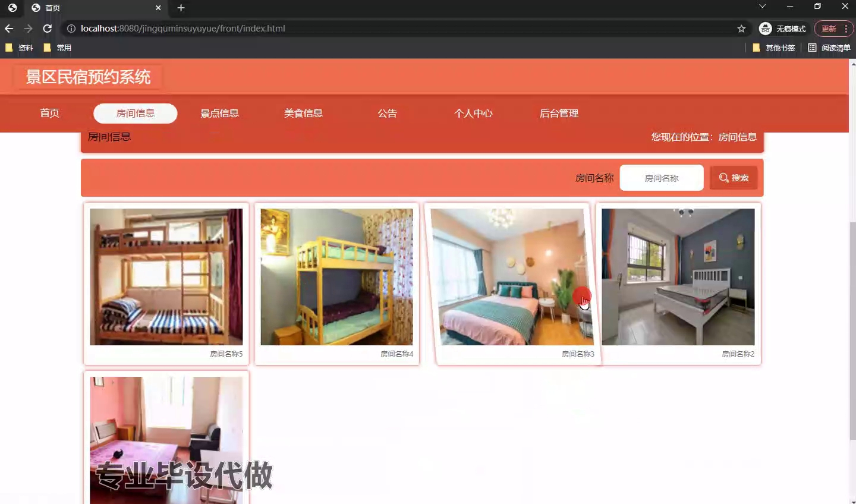The image size is (856, 504).
Task: Bookmark this page with the star icon
Action: click(741, 29)
